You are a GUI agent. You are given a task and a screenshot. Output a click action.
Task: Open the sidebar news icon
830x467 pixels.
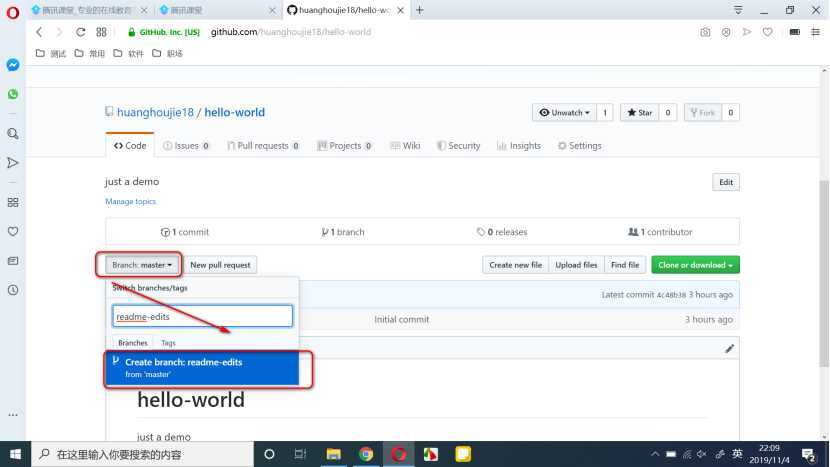(x=13, y=261)
